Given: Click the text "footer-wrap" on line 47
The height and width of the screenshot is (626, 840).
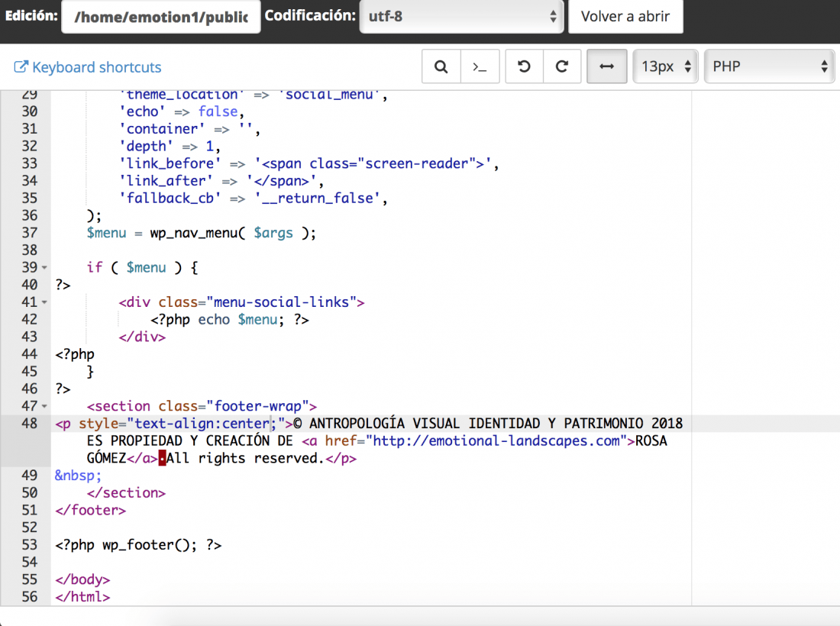Looking at the screenshot, I should pos(258,406).
